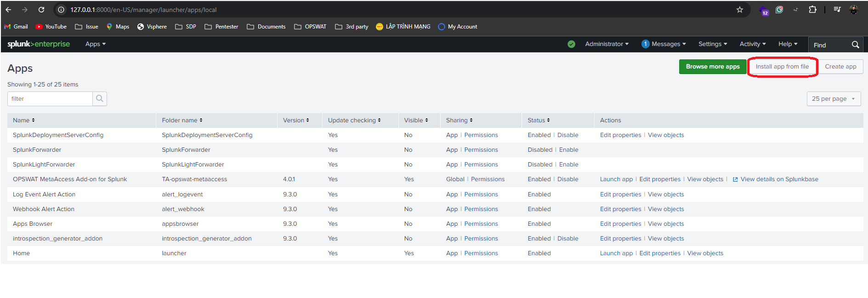Sort the table by Status column
The width and height of the screenshot is (868, 298).
539,120
